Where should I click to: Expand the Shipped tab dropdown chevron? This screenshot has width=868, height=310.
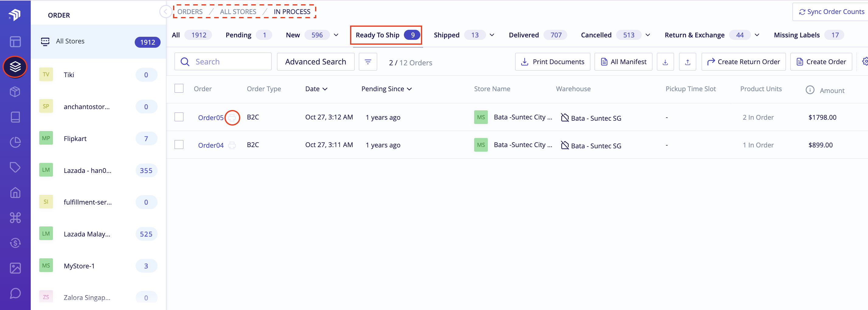491,35
